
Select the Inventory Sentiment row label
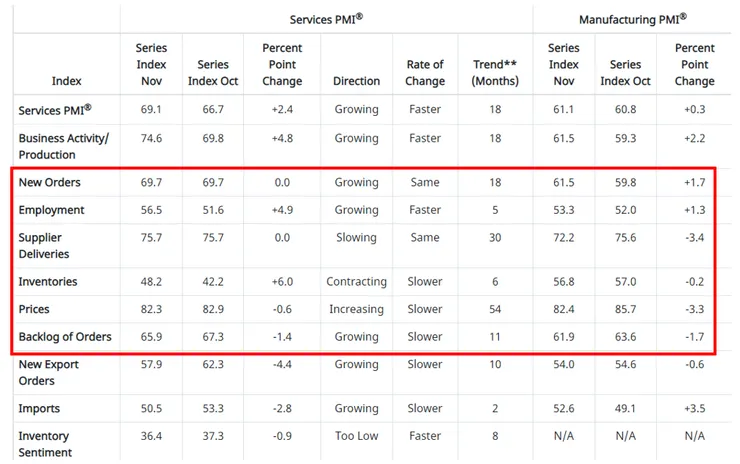(x=46, y=444)
